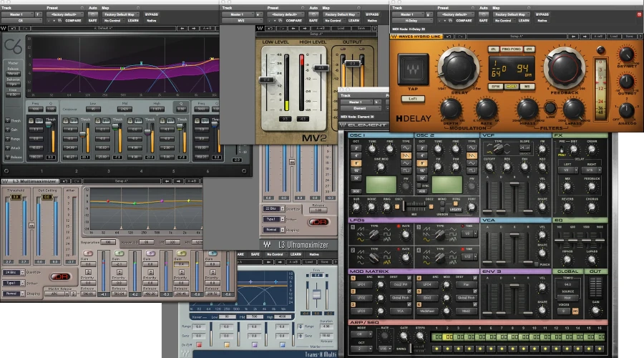The width and height of the screenshot is (644, 358).
Task: Select BPM delay mode in H-Delay
Action: click(x=496, y=87)
